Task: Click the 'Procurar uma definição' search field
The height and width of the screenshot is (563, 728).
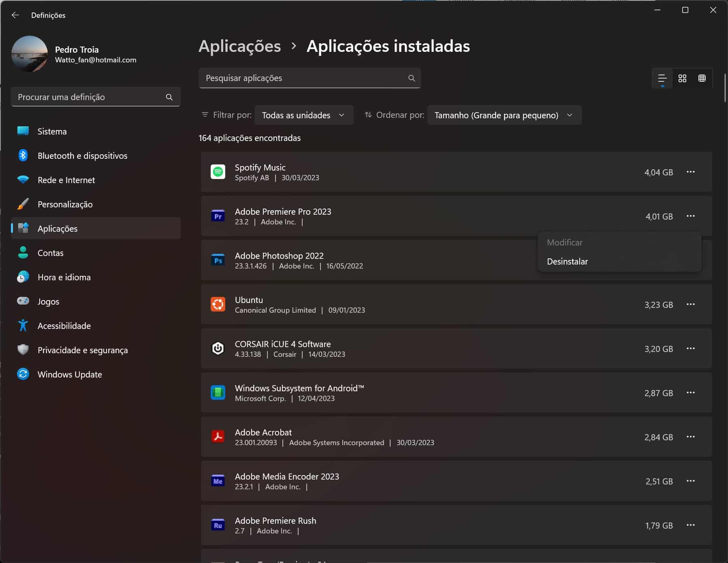Action: (x=89, y=97)
